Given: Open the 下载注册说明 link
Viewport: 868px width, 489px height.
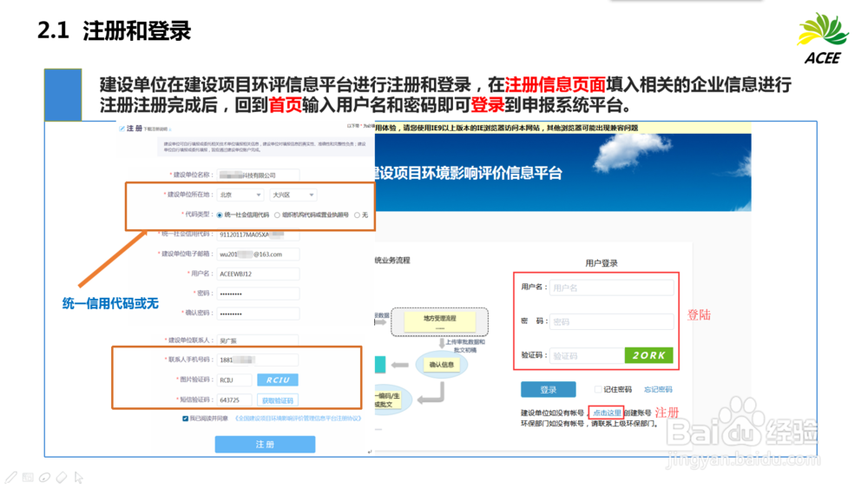Looking at the screenshot, I should (157, 129).
